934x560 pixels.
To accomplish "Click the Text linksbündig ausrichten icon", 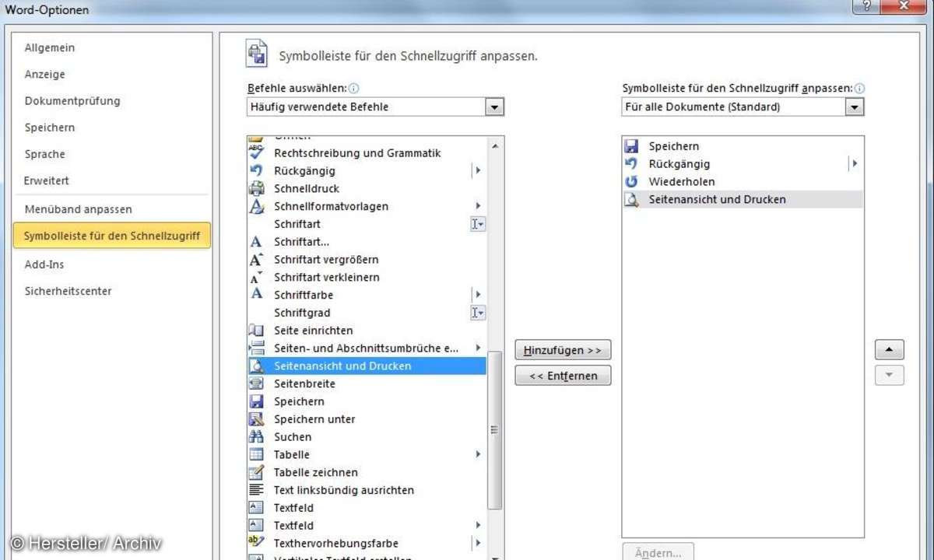I will [256, 490].
